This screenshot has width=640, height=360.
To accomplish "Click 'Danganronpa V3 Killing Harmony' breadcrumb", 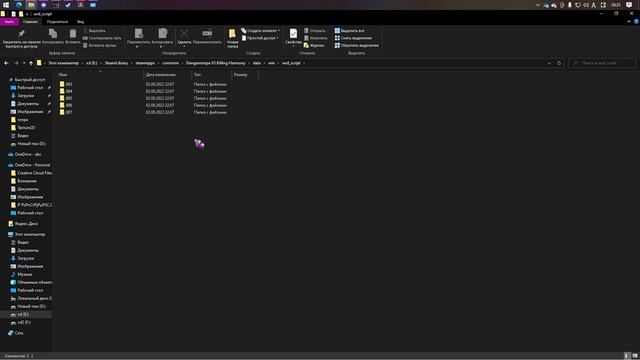I will 216,63.
